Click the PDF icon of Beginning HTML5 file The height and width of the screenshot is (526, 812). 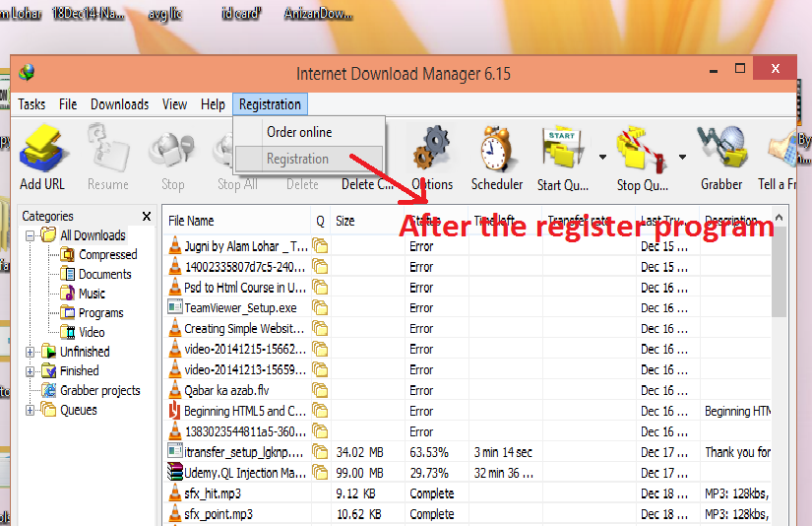(175, 411)
